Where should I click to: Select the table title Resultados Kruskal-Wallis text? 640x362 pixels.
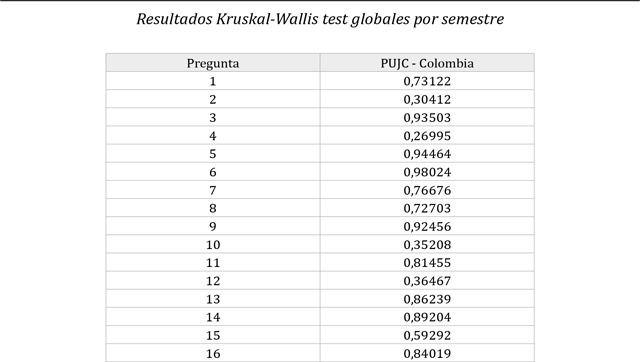320,19
